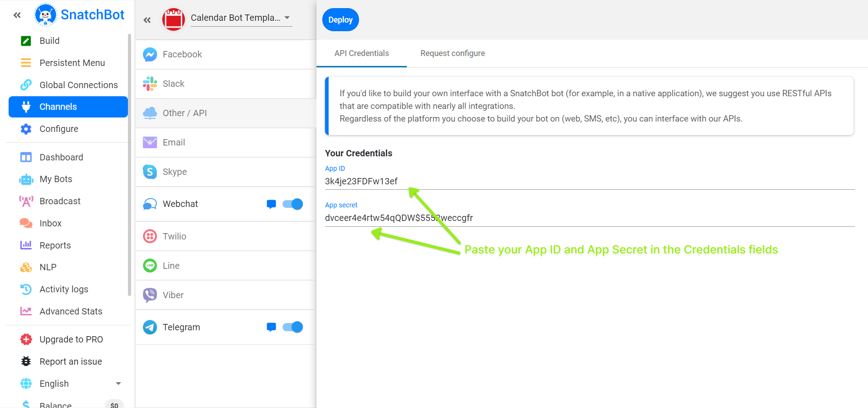Click the Email envelope channel icon
This screenshot has height=408, width=868.
click(150, 142)
